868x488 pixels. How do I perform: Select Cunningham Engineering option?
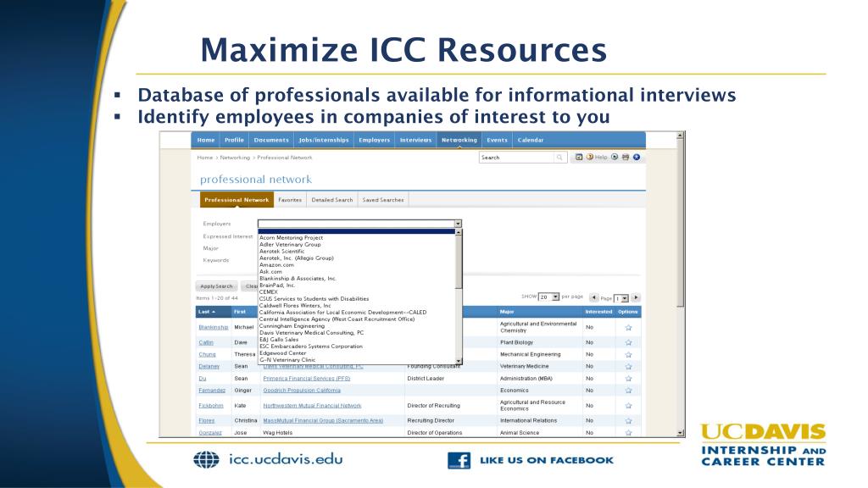pos(292,326)
